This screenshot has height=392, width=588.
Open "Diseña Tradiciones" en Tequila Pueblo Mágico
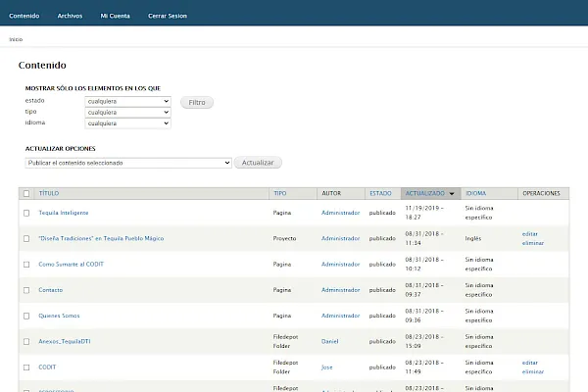[101, 238]
